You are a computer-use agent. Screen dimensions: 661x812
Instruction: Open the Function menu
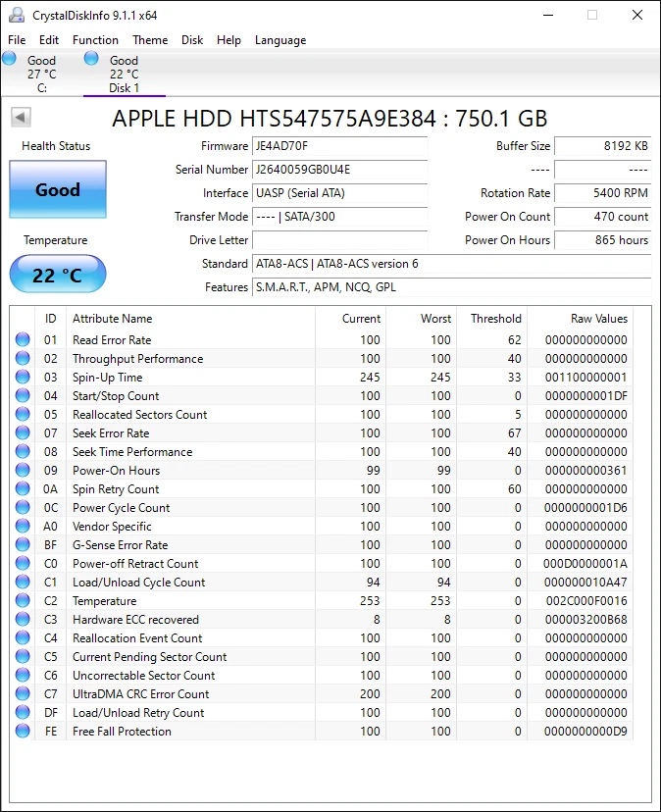tap(95, 40)
